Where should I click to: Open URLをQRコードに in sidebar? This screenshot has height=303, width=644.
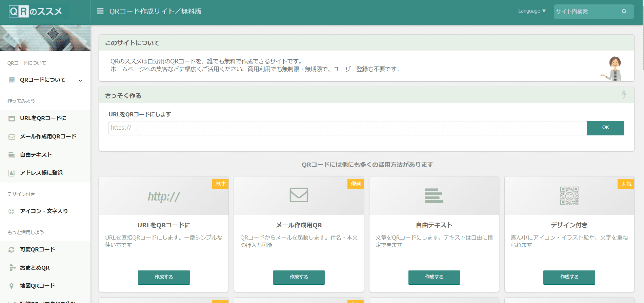point(43,118)
